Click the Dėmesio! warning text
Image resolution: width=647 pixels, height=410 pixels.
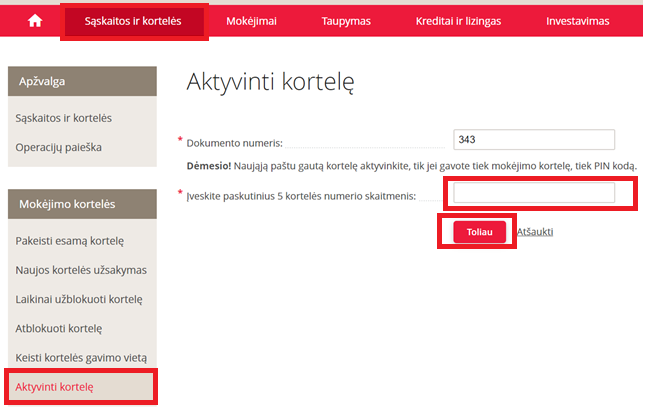coord(412,166)
